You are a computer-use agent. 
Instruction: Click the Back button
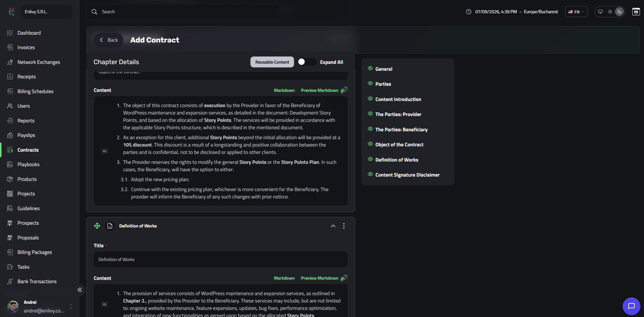(109, 40)
